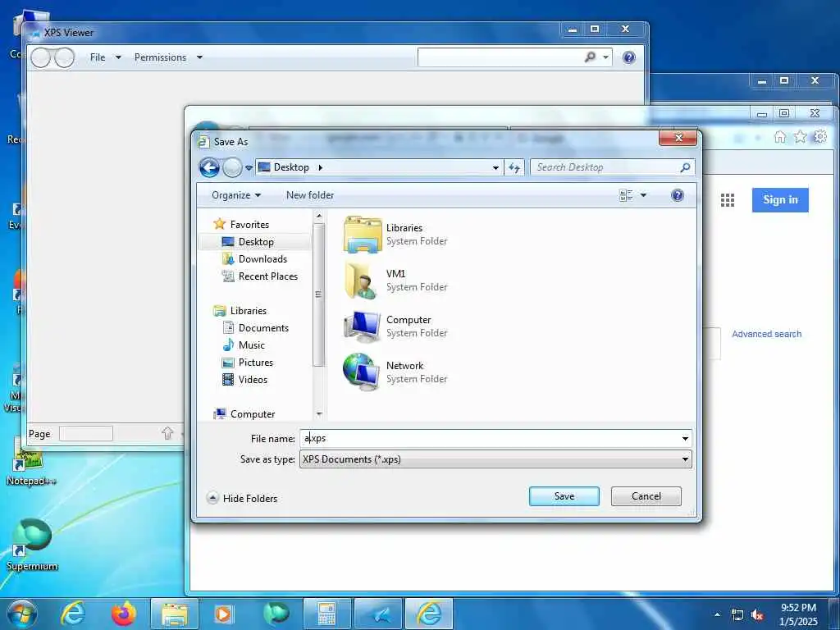
Task: Open the Windows Start orb
Action: tap(21, 614)
